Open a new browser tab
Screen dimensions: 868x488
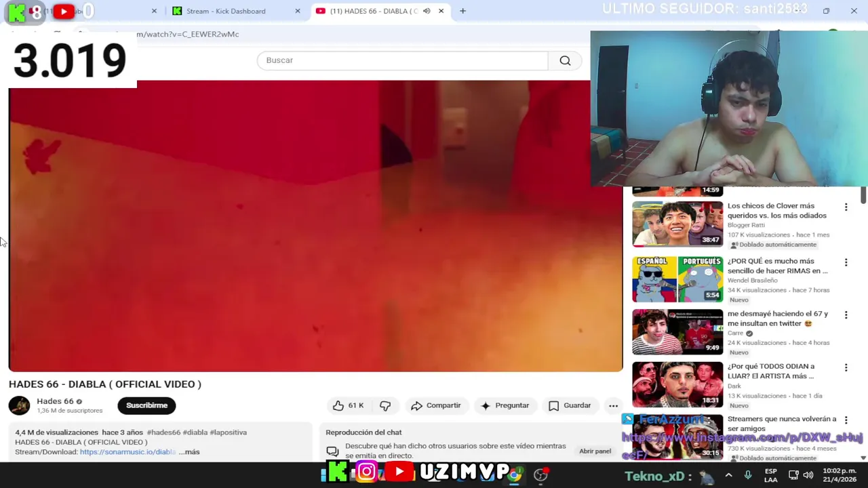(x=462, y=11)
